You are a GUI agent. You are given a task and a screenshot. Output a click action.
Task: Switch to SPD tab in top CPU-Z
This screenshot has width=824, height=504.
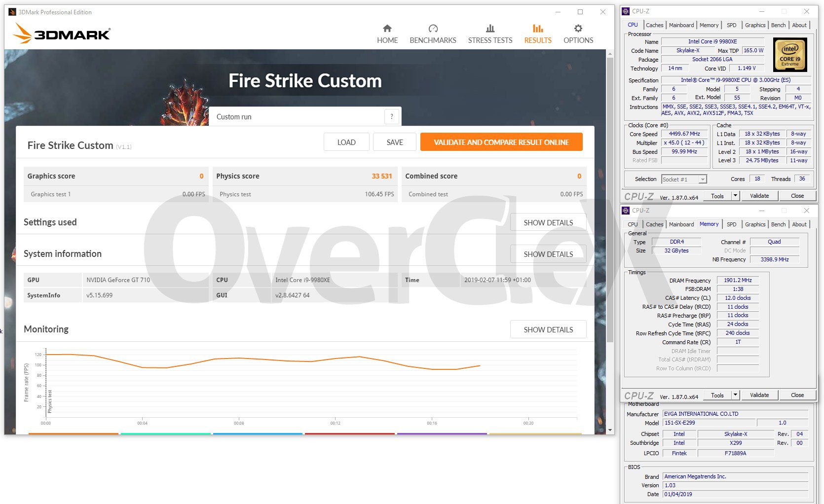pyautogui.click(x=732, y=25)
